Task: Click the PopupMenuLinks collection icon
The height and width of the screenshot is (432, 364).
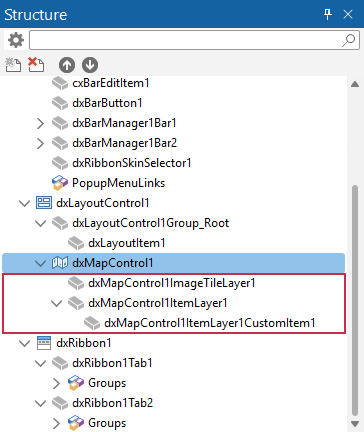Action: pyautogui.click(x=60, y=183)
